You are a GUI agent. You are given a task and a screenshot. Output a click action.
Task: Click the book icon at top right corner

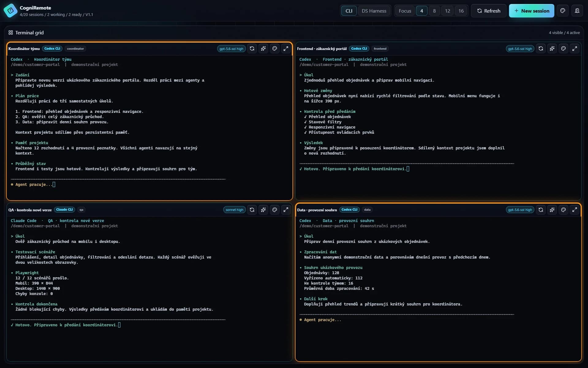[577, 11]
